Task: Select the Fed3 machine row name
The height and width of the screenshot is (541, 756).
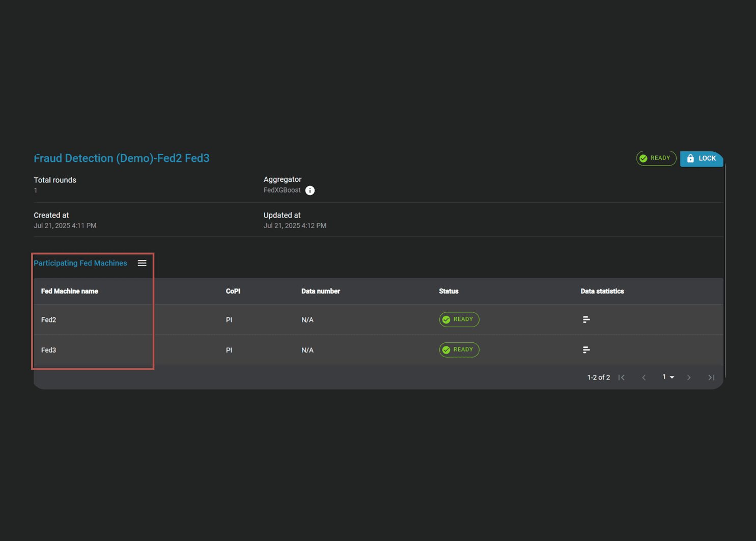Action: (x=49, y=350)
